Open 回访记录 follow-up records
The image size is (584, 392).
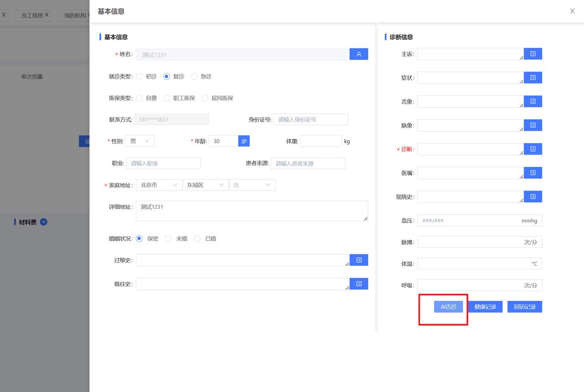pos(525,307)
